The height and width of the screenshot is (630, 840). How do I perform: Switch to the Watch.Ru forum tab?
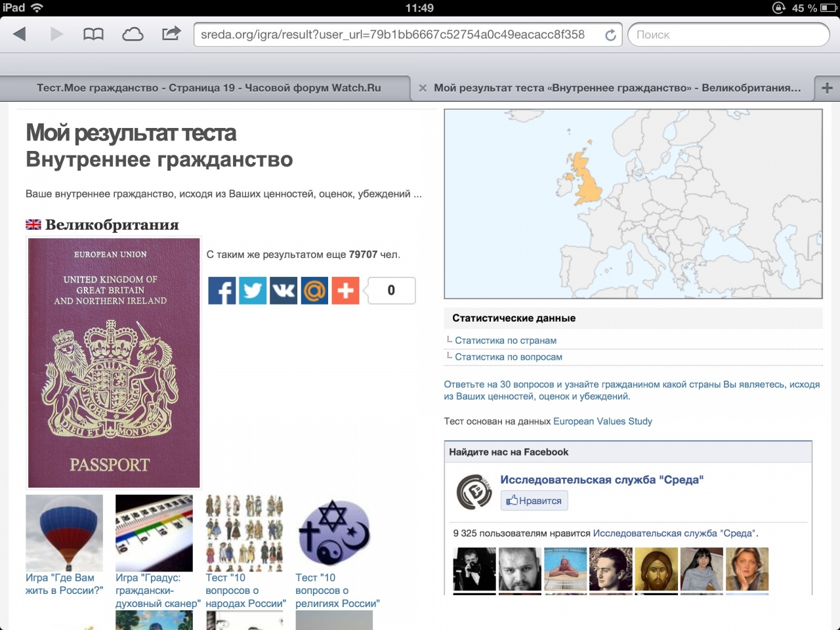click(208, 88)
